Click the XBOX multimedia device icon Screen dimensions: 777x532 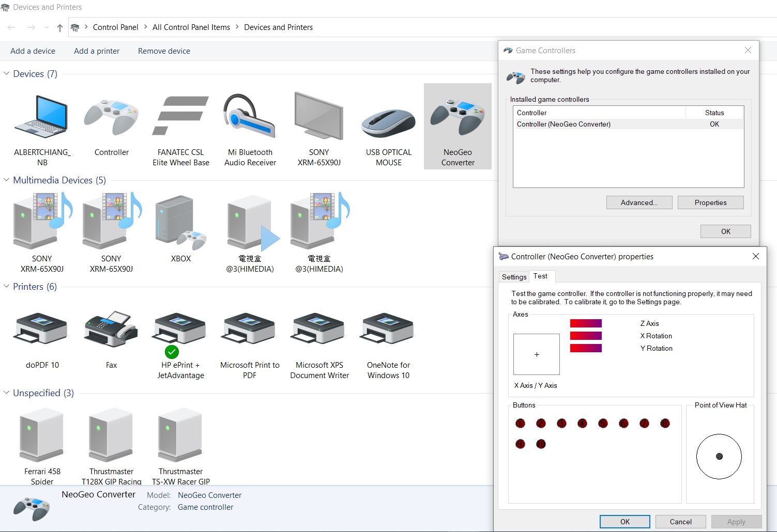tap(180, 222)
